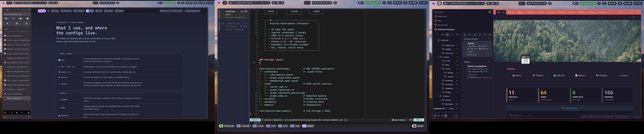This screenshot has width=644, height=134.
Task: Click the Shortcuts star entry in Notebook Navigator
Action: pos(443,40)
